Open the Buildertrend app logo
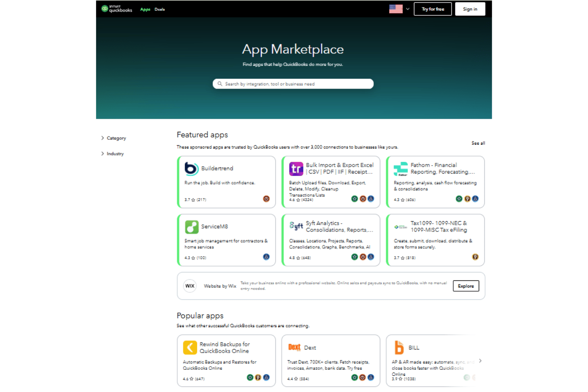 pos(191,168)
